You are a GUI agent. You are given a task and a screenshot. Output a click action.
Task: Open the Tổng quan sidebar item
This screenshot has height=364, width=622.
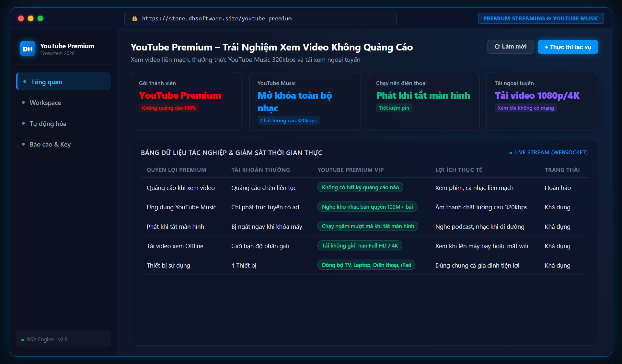pos(63,82)
